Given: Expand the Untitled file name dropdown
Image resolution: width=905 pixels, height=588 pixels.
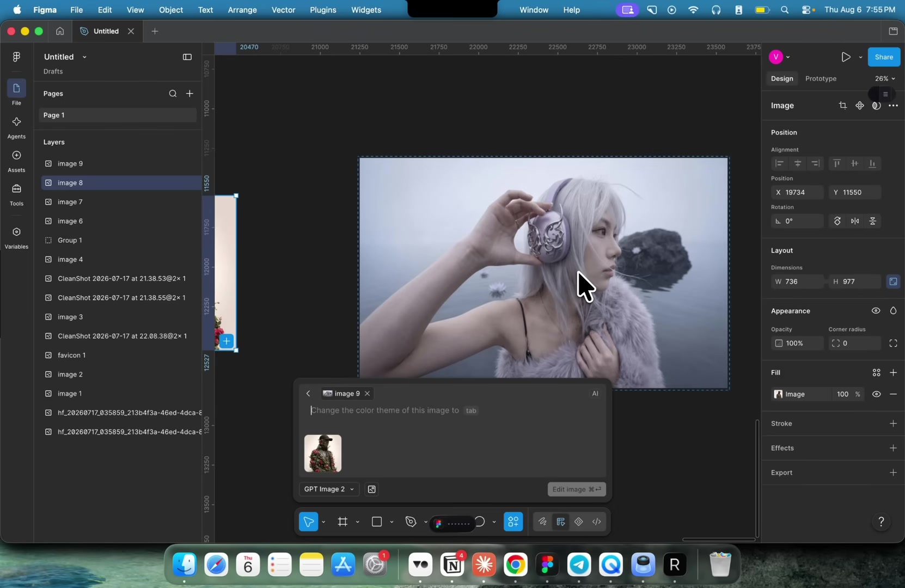Looking at the screenshot, I should pos(84,57).
